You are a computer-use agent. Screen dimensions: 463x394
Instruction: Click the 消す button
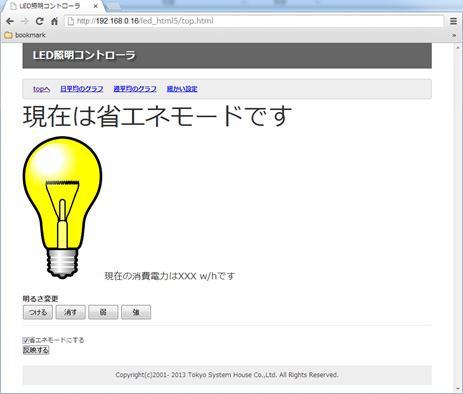tap(70, 312)
